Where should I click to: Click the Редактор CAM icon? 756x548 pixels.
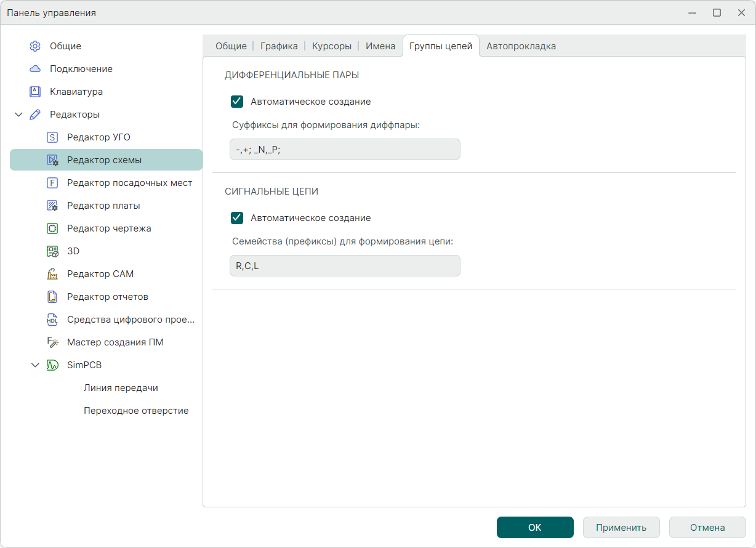coord(52,274)
